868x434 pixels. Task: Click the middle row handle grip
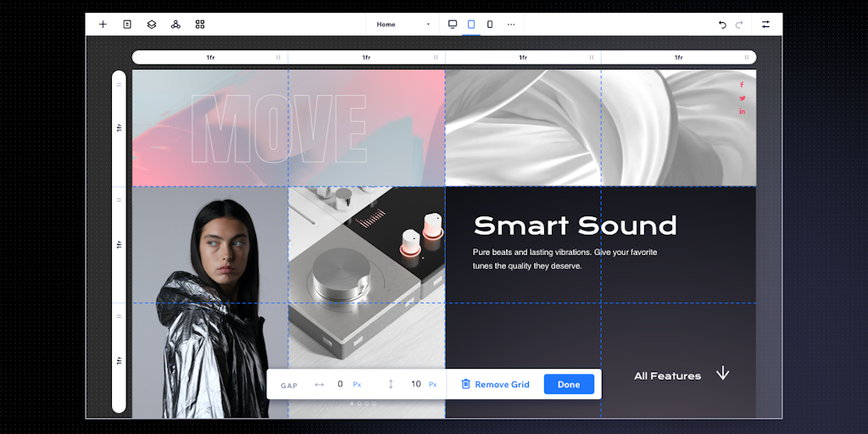tap(119, 200)
